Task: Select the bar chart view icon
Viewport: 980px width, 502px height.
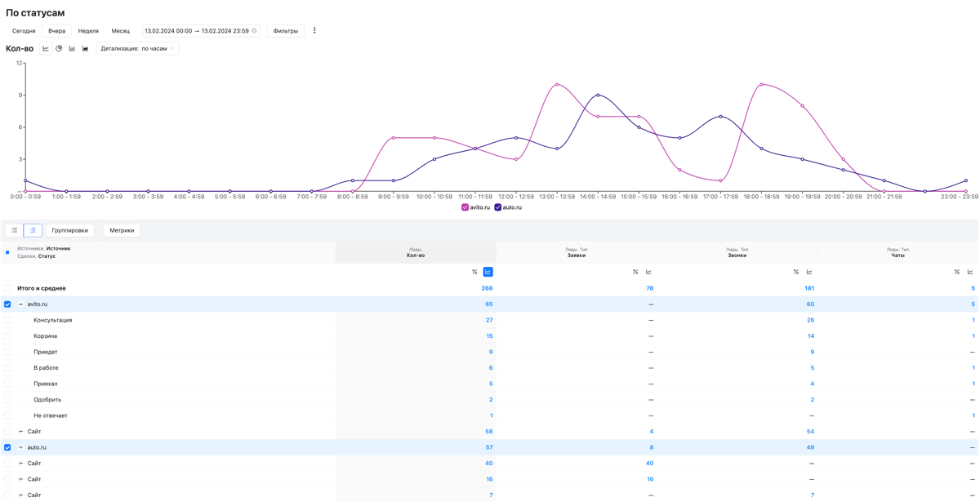Action: [72, 49]
